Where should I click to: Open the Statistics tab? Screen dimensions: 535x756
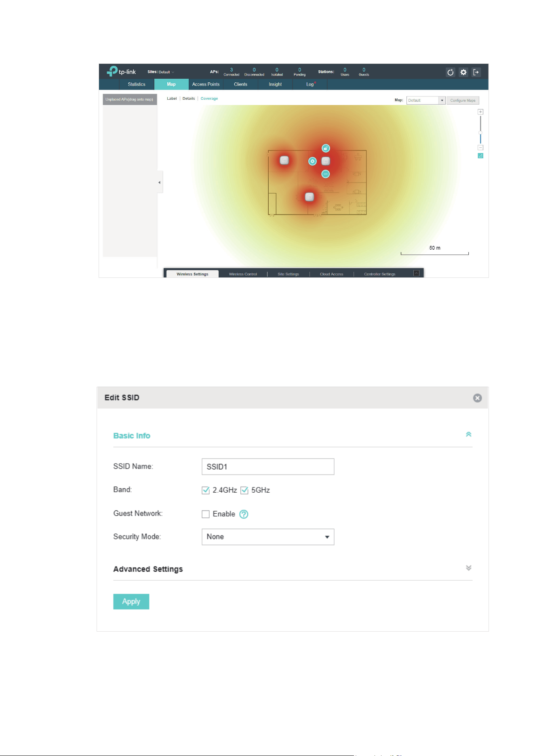[137, 84]
